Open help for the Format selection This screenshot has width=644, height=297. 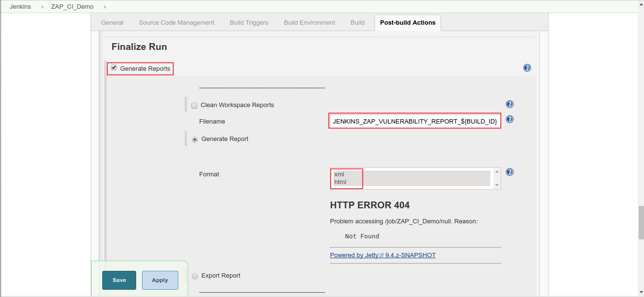(x=509, y=172)
